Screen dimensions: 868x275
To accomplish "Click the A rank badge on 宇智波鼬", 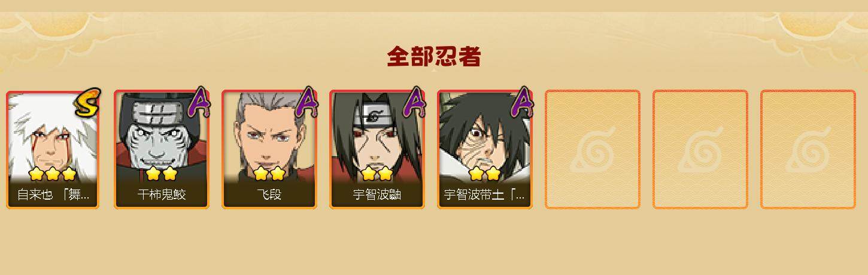I will click(415, 102).
